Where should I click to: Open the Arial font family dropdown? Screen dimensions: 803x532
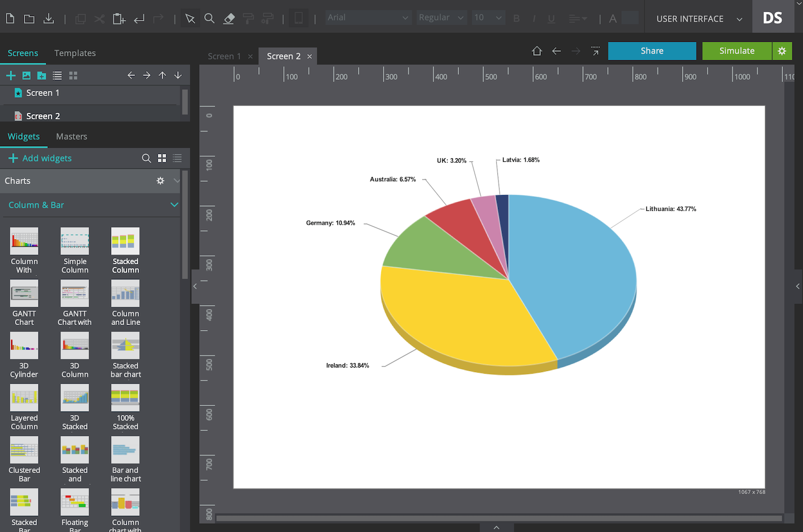(x=368, y=17)
